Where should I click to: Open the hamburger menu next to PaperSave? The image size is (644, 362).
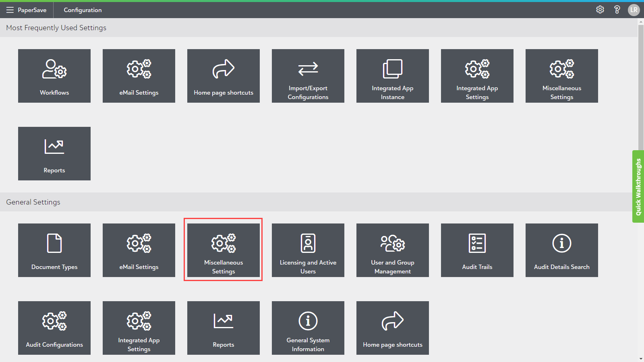(x=10, y=10)
